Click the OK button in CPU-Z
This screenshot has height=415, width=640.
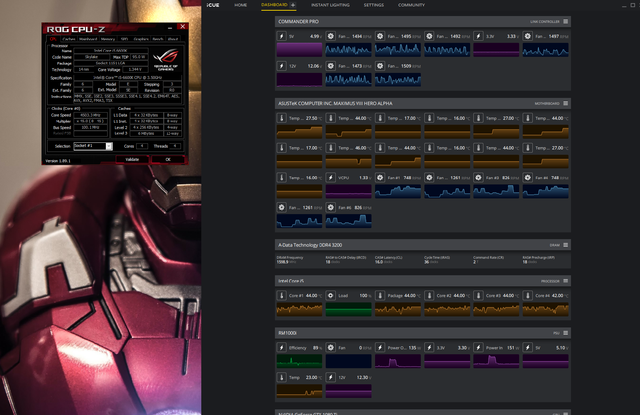(x=168, y=160)
